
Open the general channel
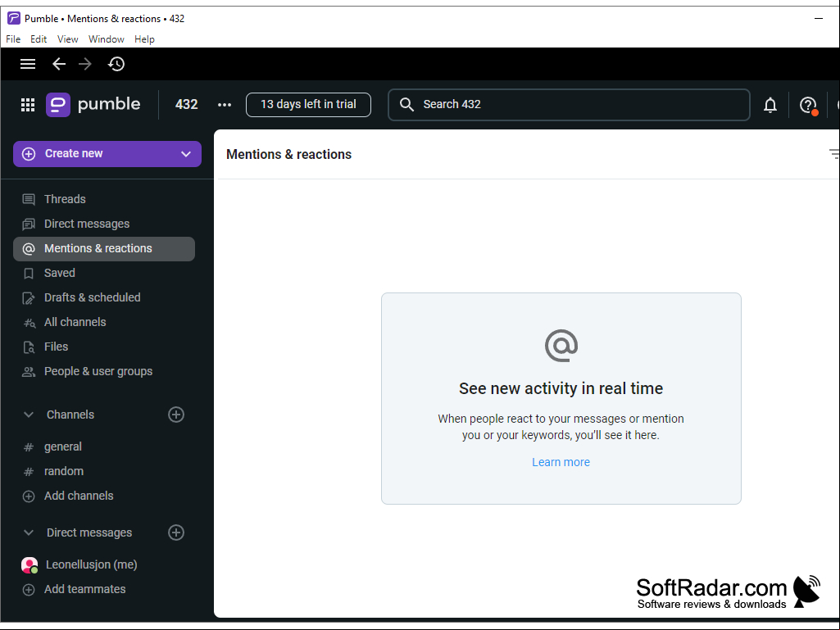pyautogui.click(x=104, y=446)
